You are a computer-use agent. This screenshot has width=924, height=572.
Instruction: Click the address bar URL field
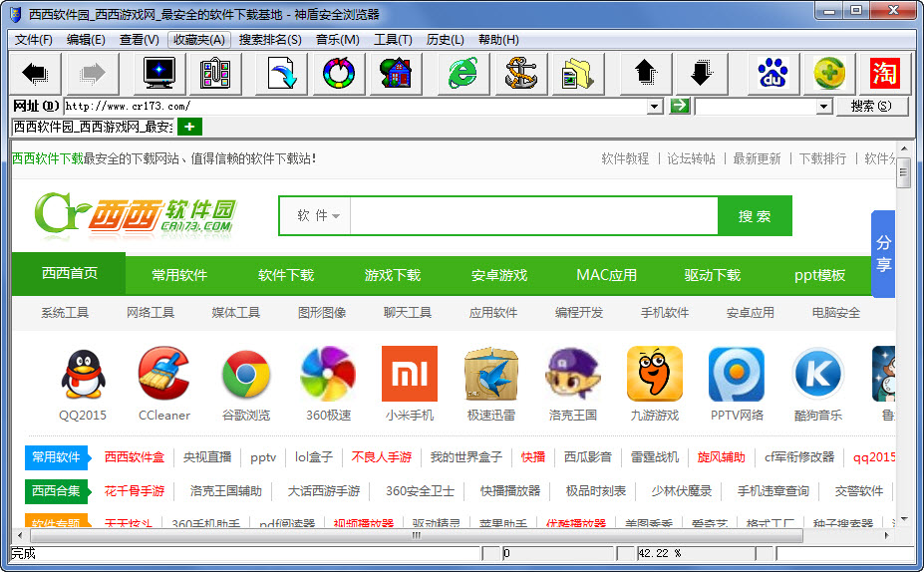tap(355, 107)
